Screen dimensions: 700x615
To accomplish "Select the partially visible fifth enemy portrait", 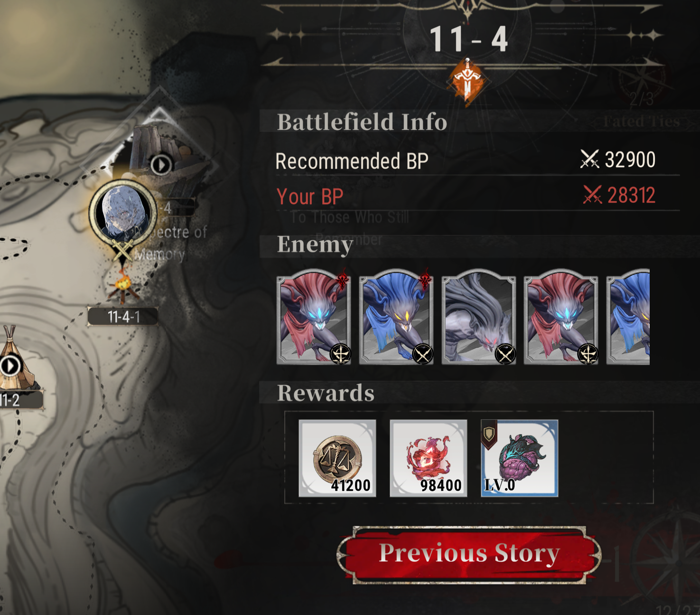I will click(628, 317).
